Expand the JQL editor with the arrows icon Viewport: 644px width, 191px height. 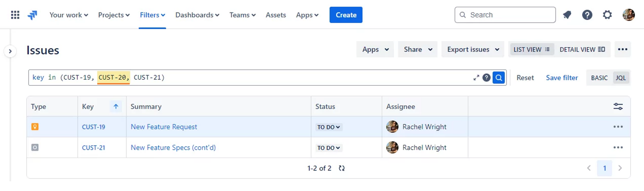tap(476, 78)
